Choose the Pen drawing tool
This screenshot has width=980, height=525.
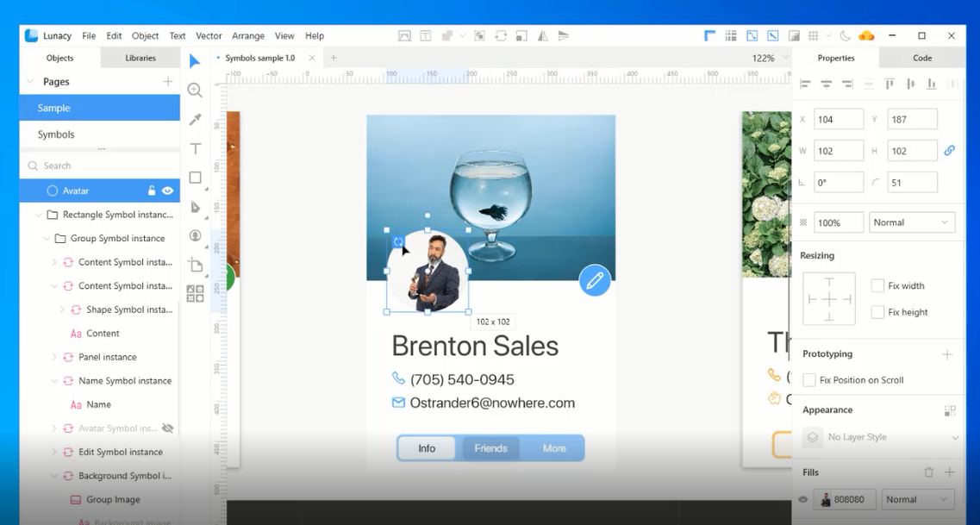(x=196, y=207)
